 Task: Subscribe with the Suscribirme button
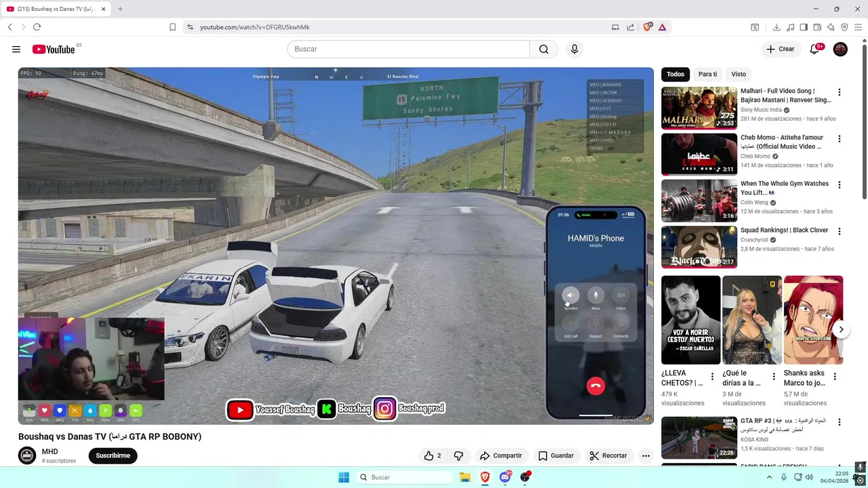coord(113,455)
